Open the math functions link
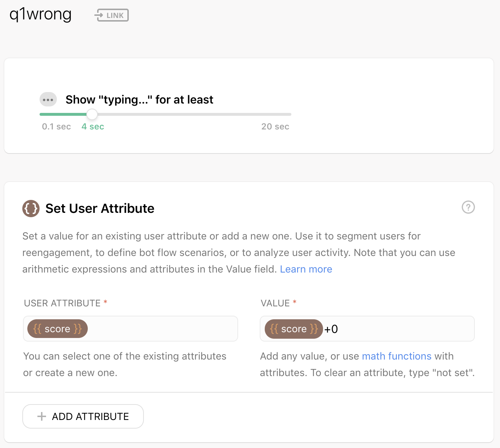The height and width of the screenshot is (448, 500). [x=396, y=356]
